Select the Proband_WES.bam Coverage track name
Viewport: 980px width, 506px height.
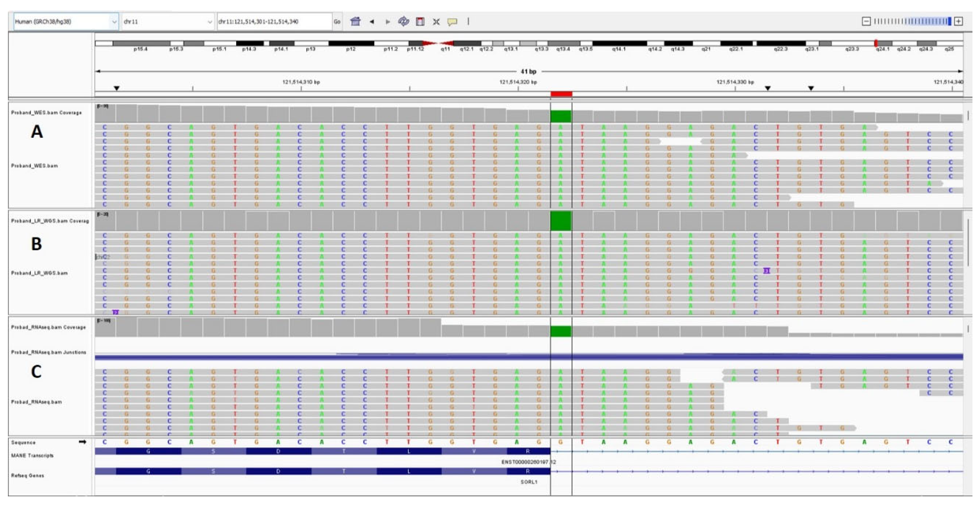(x=46, y=113)
